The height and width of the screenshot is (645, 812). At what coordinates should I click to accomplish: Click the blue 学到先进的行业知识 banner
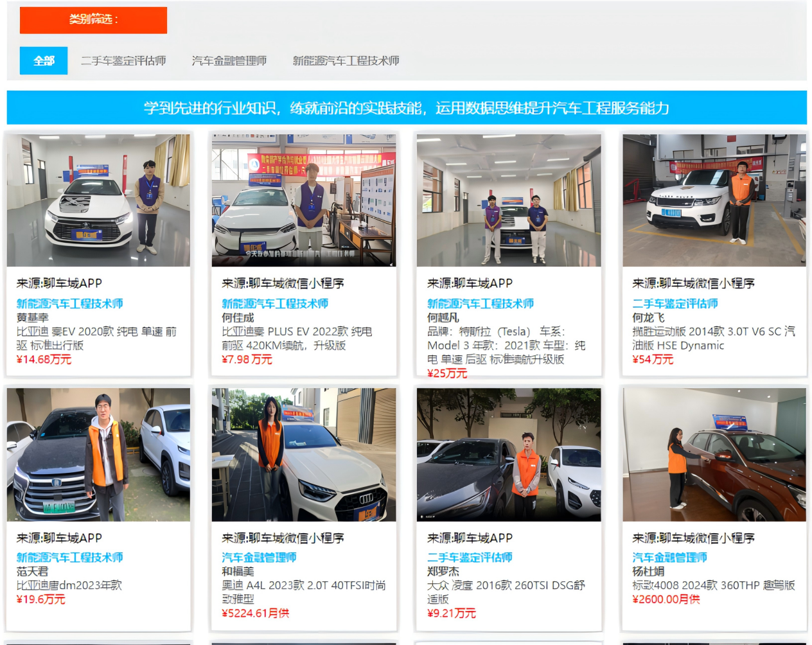pos(406,108)
